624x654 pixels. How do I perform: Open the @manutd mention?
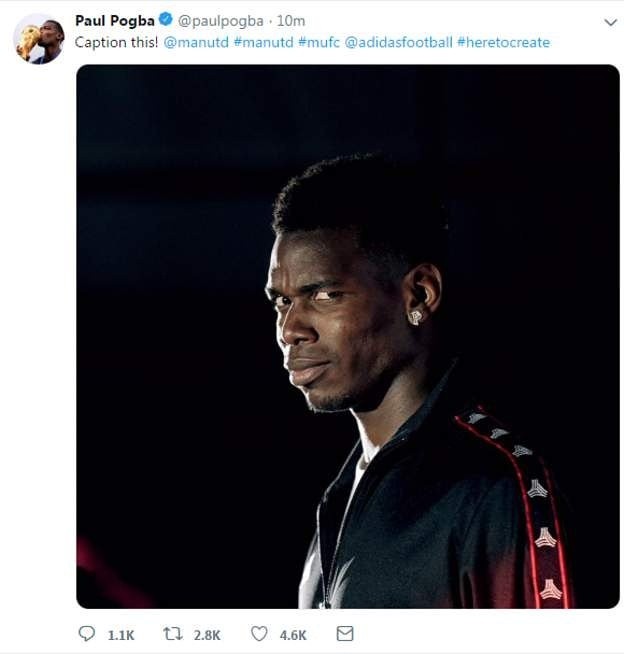196,43
